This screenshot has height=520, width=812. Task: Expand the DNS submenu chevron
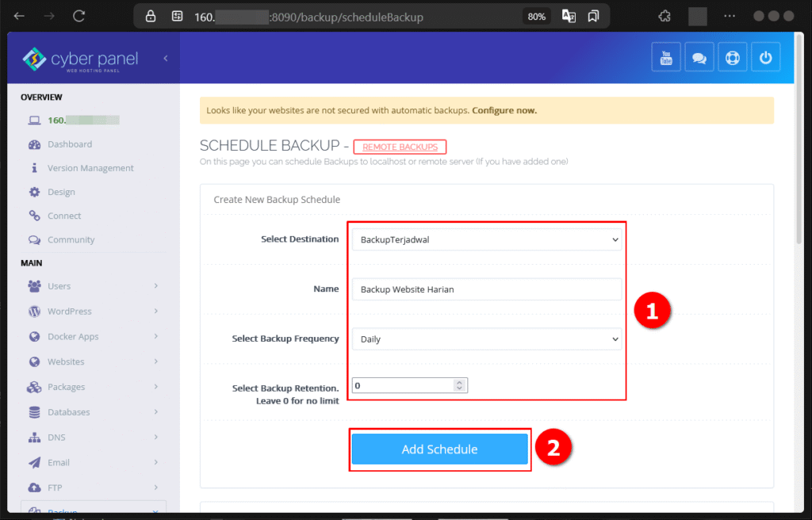[x=156, y=438]
